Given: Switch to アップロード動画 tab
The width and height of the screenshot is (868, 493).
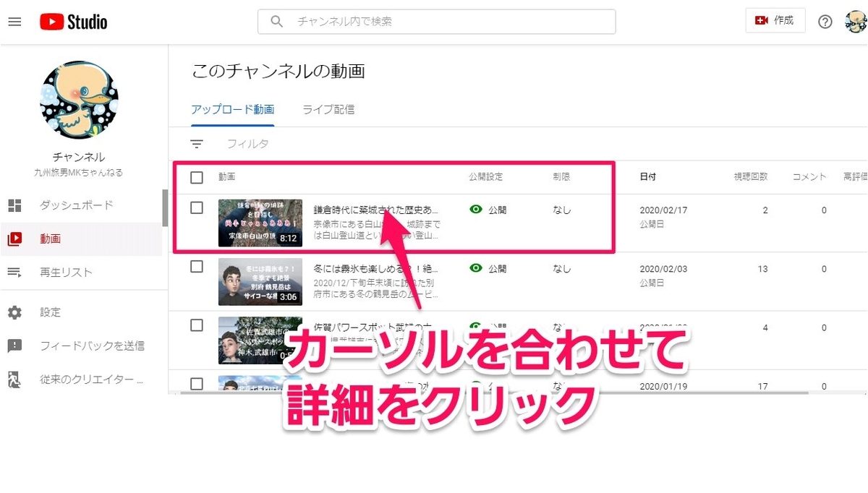Looking at the screenshot, I should click(233, 110).
